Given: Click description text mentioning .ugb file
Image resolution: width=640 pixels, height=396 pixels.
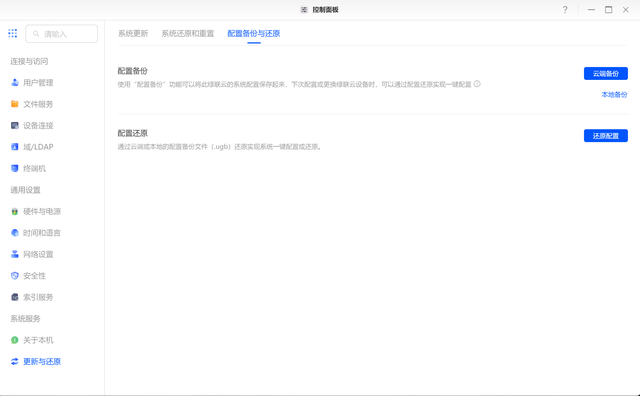Looking at the screenshot, I should point(220,147).
